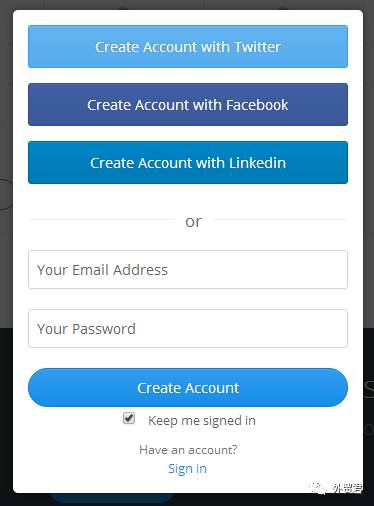Image resolution: width=374 pixels, height=506 pixels.
Task: Focus the Your Email Address field
Action: pyautogui.click(x=188, y=269)
